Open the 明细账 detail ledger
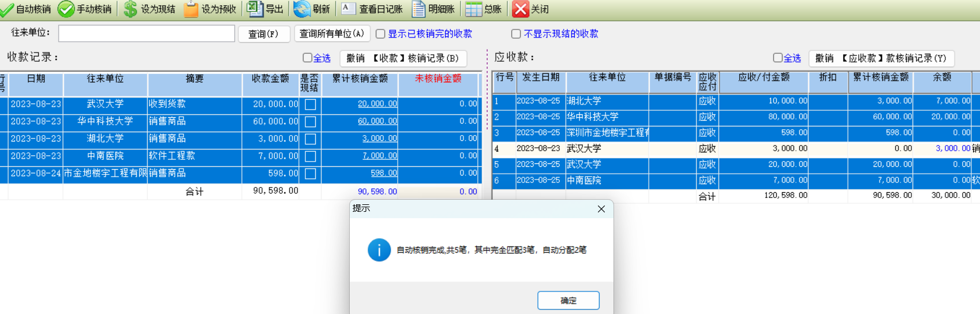 pos(418,9)
